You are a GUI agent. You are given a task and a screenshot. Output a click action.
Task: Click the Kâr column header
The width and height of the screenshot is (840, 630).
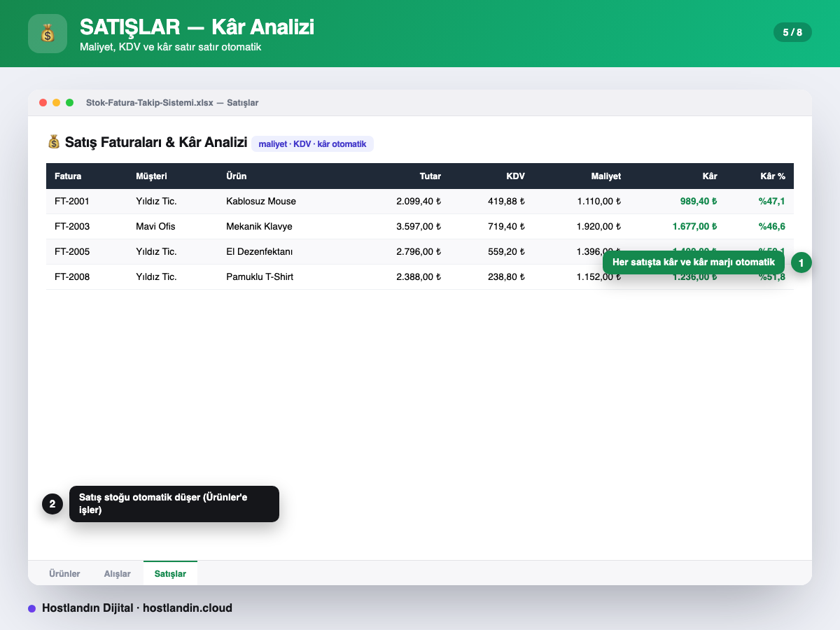(x=710, y=176)
